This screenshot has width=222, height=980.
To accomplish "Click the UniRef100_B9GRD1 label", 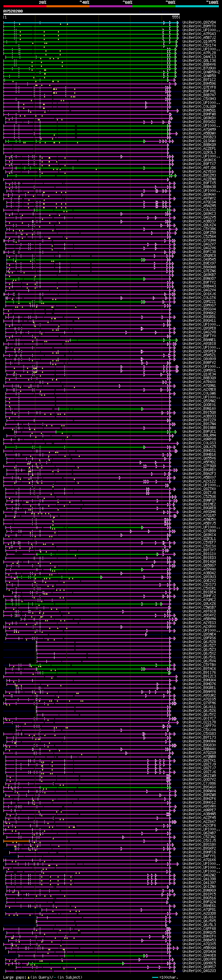I will 199,316.
